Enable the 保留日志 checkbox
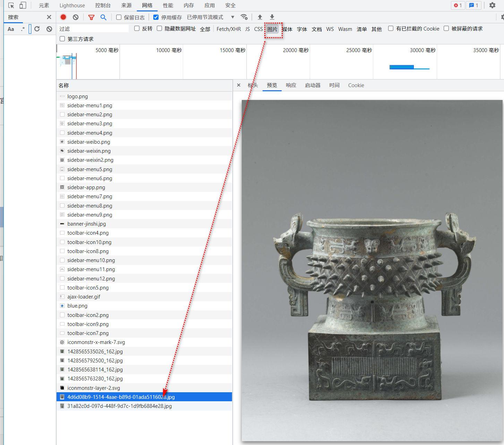Image resolution: width=504 pixels, height=445 pixels. point(119,17)
